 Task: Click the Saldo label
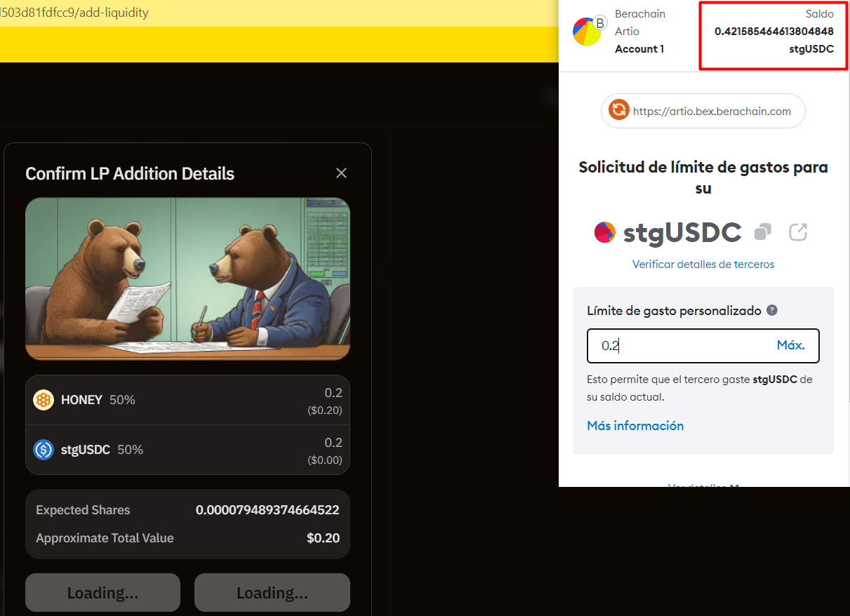pyautogui.click(x=820, y=14)
